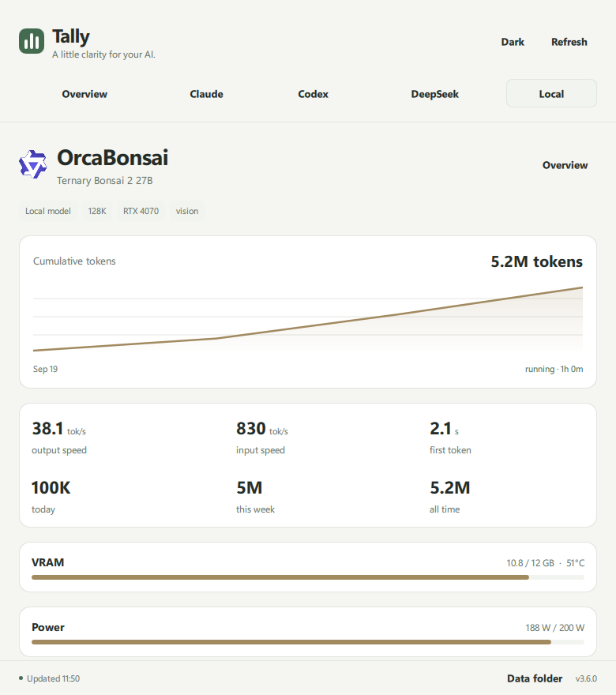Screen dimensions: 616x695
Task: Click the Cumulative tokens label
Action: pos(74,261)
